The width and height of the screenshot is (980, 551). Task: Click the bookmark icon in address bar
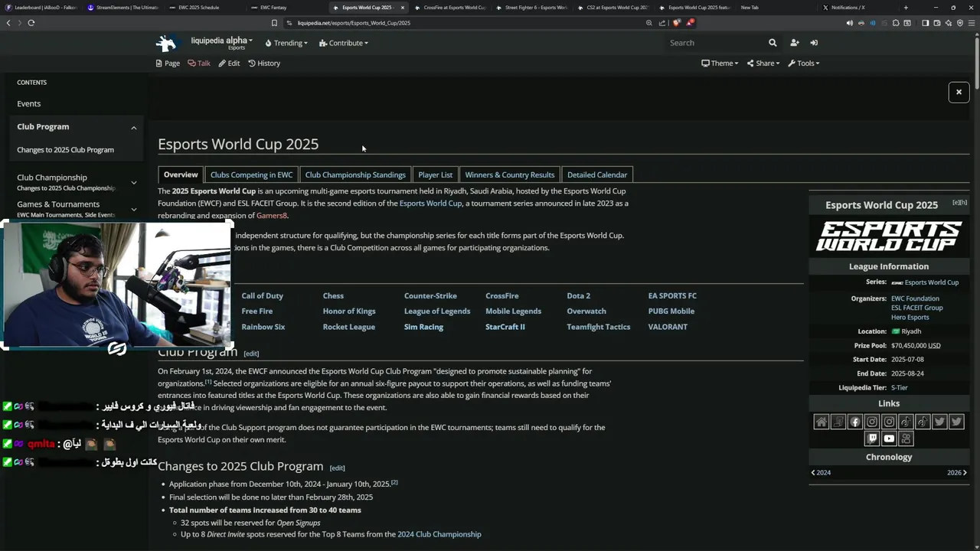(x=274, y=23)
